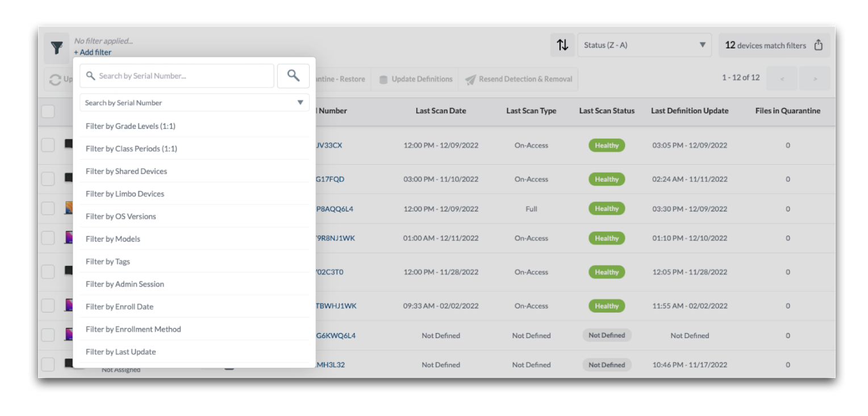Click the export share icon
This screenshot has width=868, height=416.
tap(819, 45)
